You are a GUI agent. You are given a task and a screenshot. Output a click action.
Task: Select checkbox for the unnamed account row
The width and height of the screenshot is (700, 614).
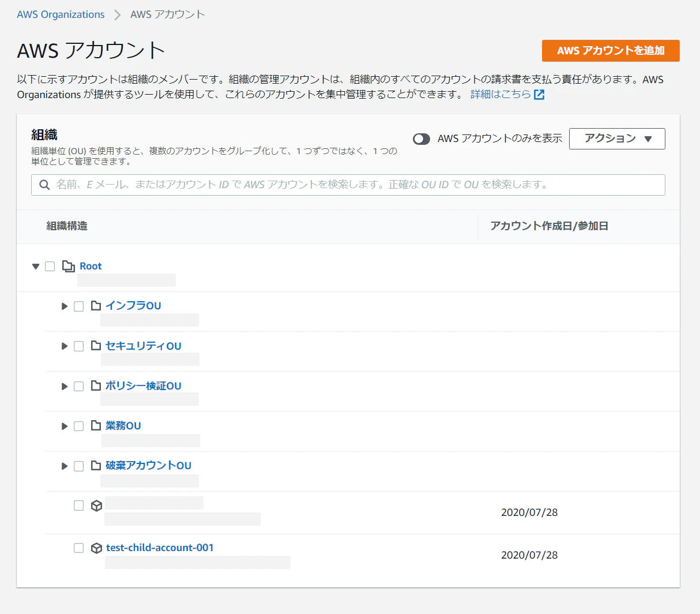click(x=79, y=506)
